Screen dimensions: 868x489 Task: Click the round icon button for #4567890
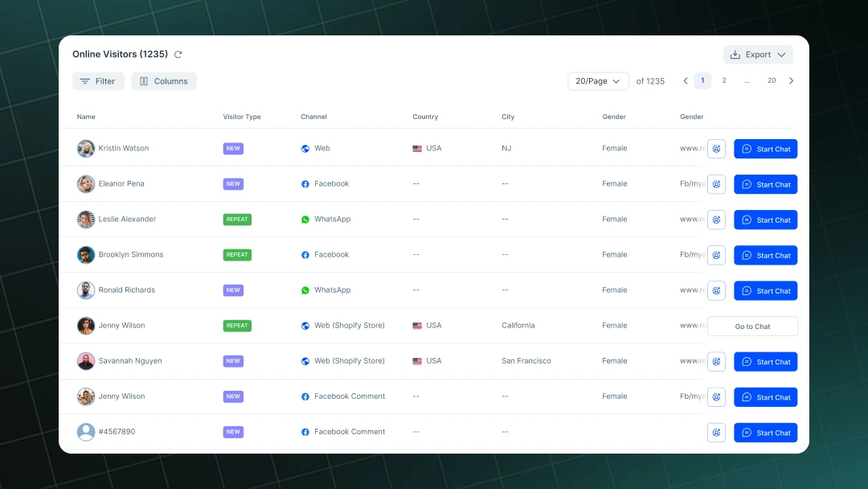[x=716, y=433]
